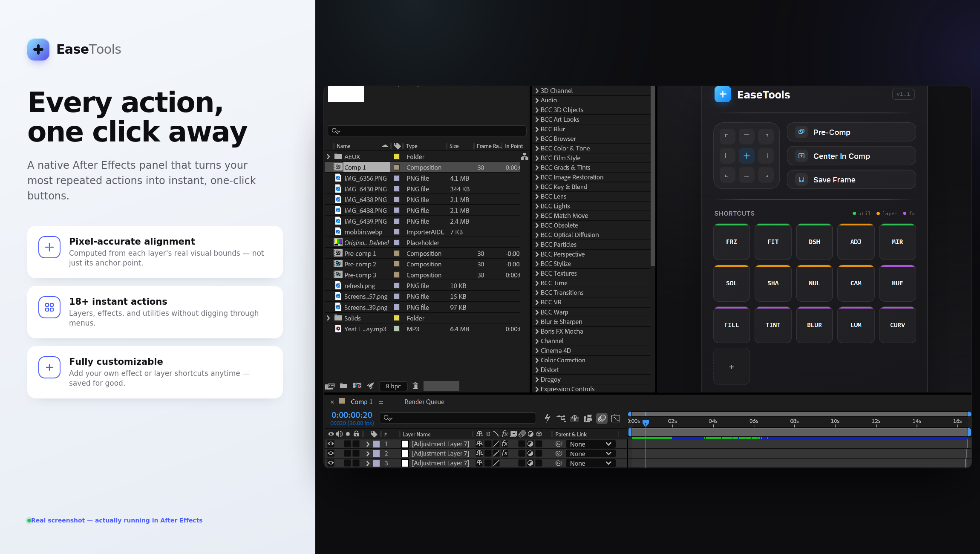Align layer to bottom-right corner in EaseTools
The height and width of the screenshot is (554, 980).
point(767,176)
